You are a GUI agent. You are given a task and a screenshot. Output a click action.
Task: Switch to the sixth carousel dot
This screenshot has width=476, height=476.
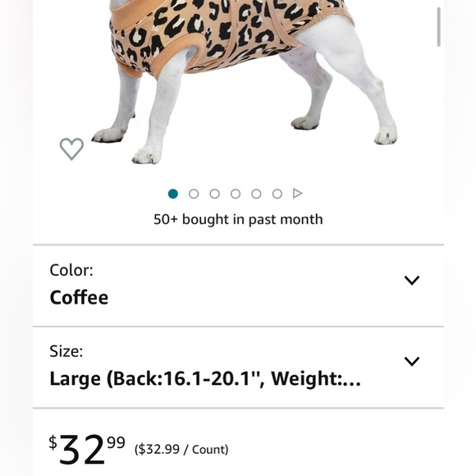[277, 194]
